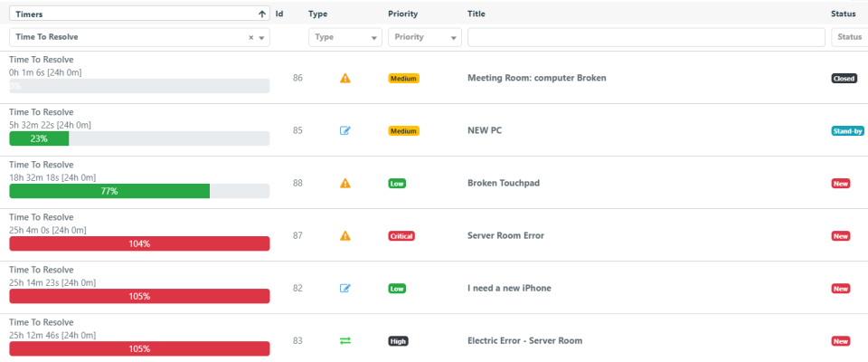Viewport: 868px width, 362px height.
Task: Open the Priority filter dropdown
Action: tap(424, 38)
